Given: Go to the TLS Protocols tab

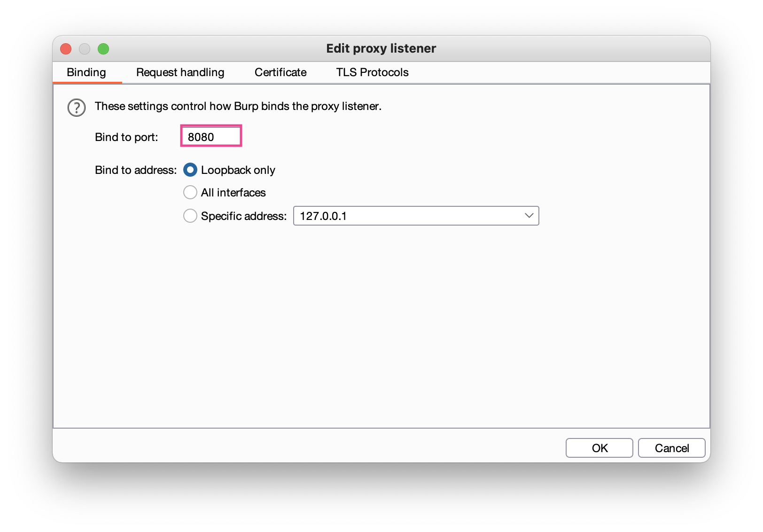Looking at the screenshot, I should (x=372, y=72).
